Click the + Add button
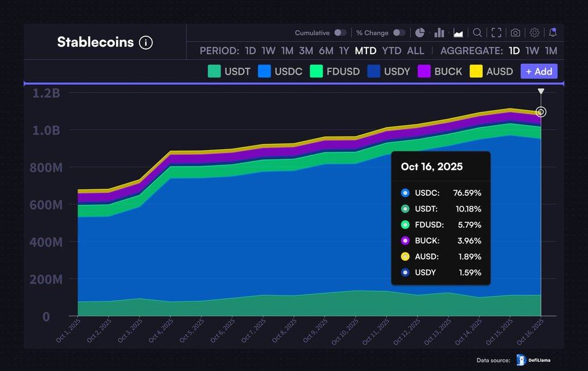588x371 pixels. 538,72
